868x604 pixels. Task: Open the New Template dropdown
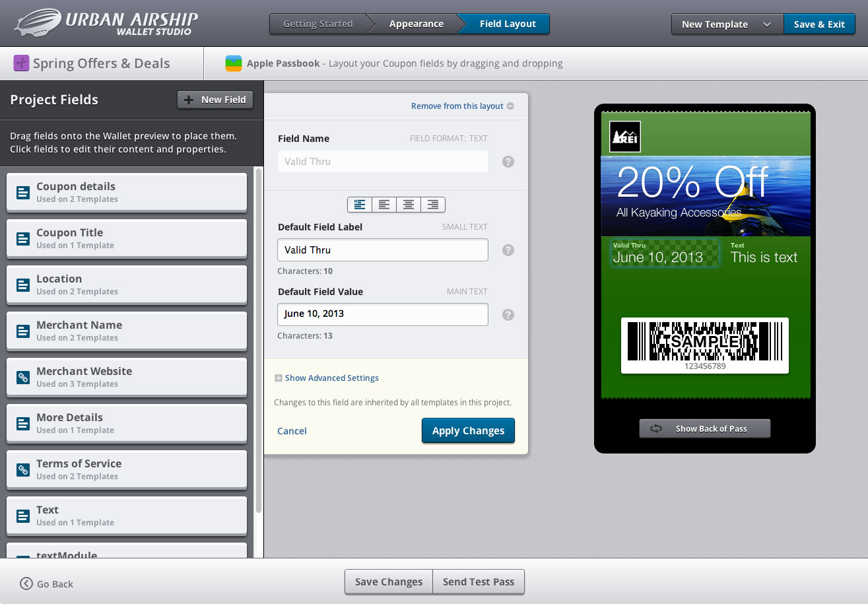[x=727, y=24]
